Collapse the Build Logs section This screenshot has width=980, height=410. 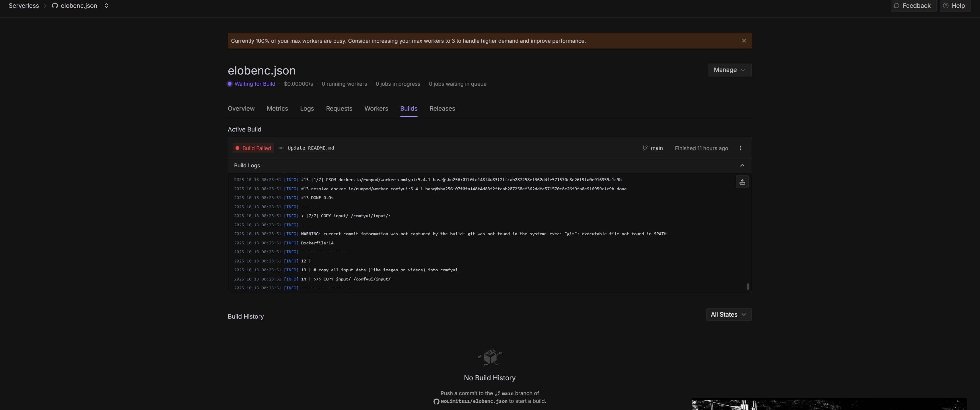pos(742,165)
